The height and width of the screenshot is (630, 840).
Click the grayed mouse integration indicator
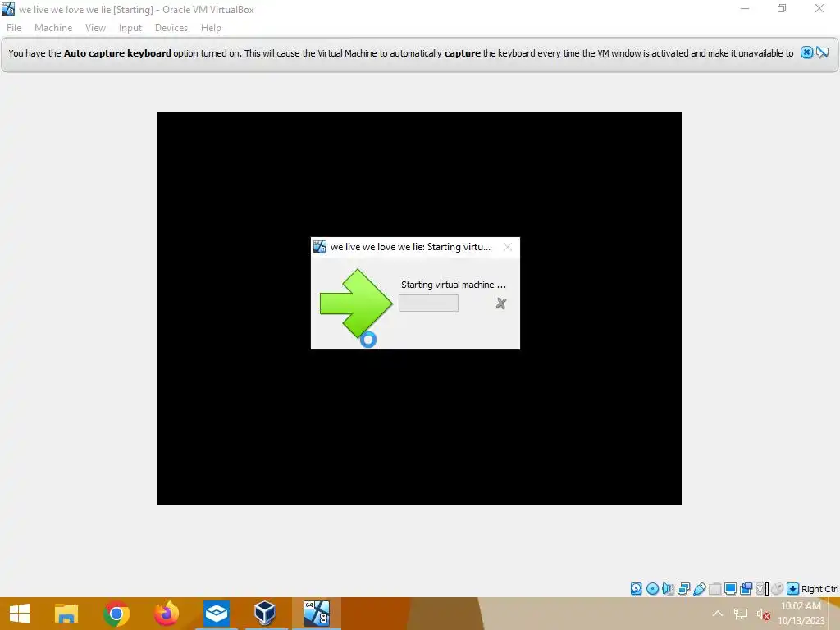(x=778, y=589)
